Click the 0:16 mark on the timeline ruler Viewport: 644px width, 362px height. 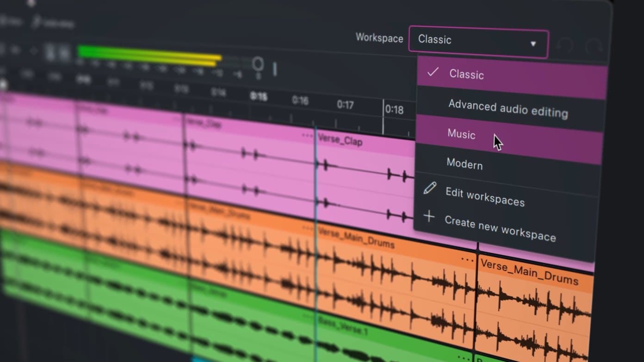[x=300, y=100]
